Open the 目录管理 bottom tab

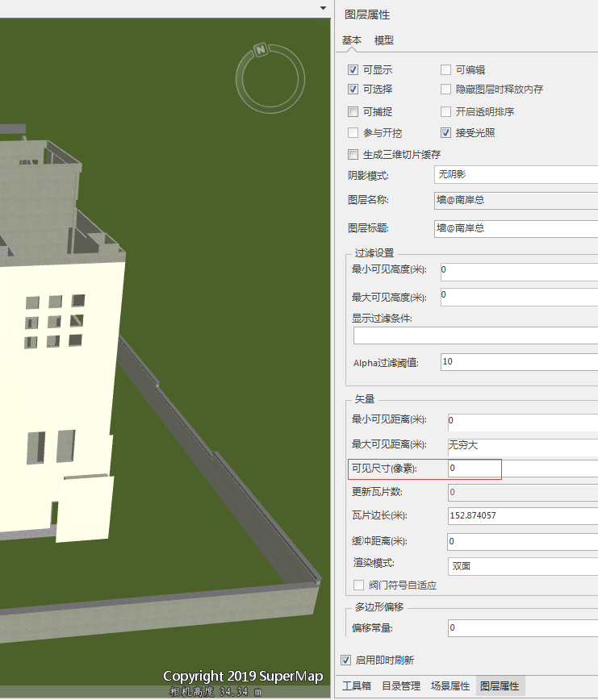401,685
